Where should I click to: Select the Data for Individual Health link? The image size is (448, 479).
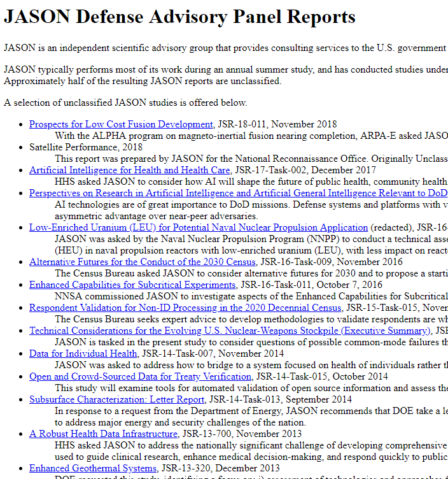[x=83, y=354]
